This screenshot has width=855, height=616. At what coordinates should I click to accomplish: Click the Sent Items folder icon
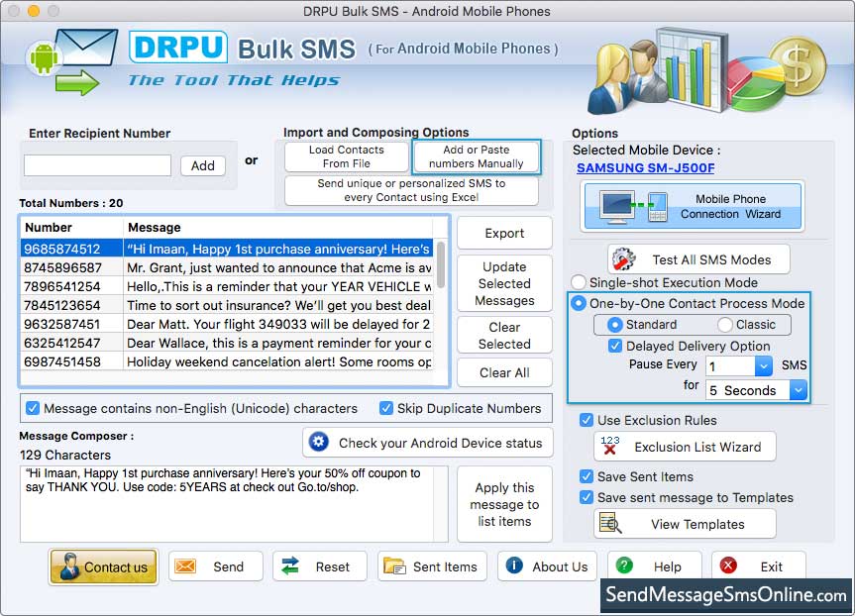394,566
